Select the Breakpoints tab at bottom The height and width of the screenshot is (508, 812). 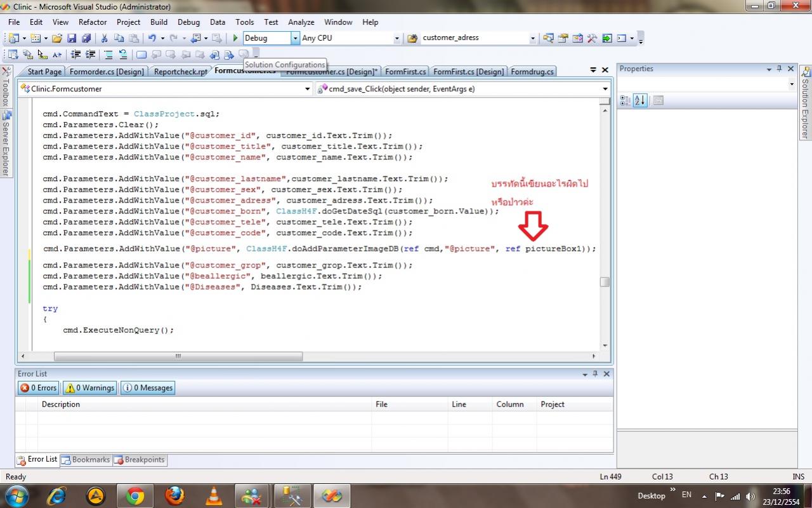click(x=140, y=460)
